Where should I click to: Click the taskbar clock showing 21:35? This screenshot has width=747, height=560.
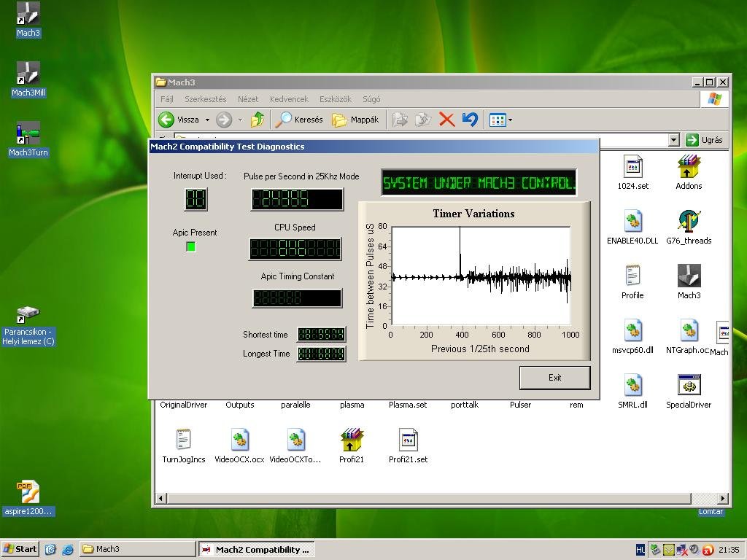pyautogui.click(x=729, y=550)
